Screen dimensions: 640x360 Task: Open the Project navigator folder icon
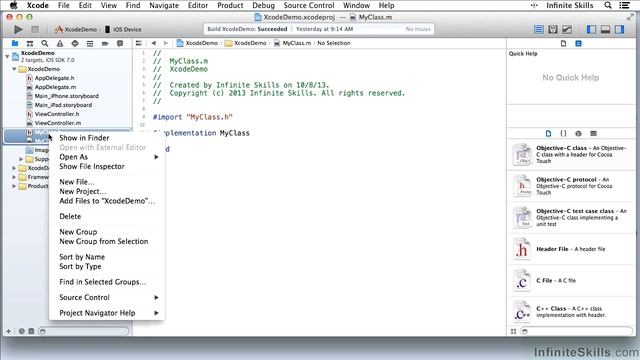tap(15, 43)
